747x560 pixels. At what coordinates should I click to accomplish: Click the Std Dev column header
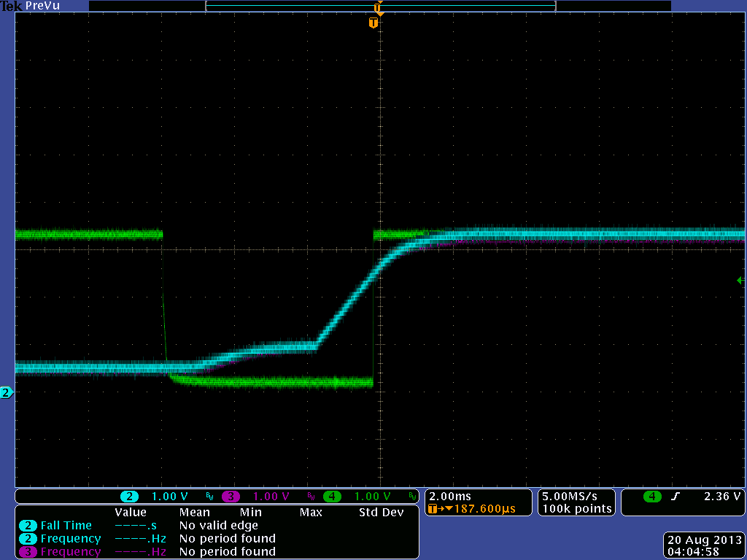coord(381,513)
